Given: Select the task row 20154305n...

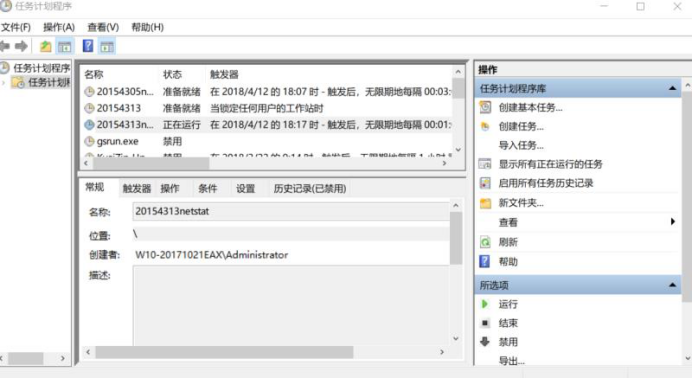Looking at the screenshot, I should [267, 92].
